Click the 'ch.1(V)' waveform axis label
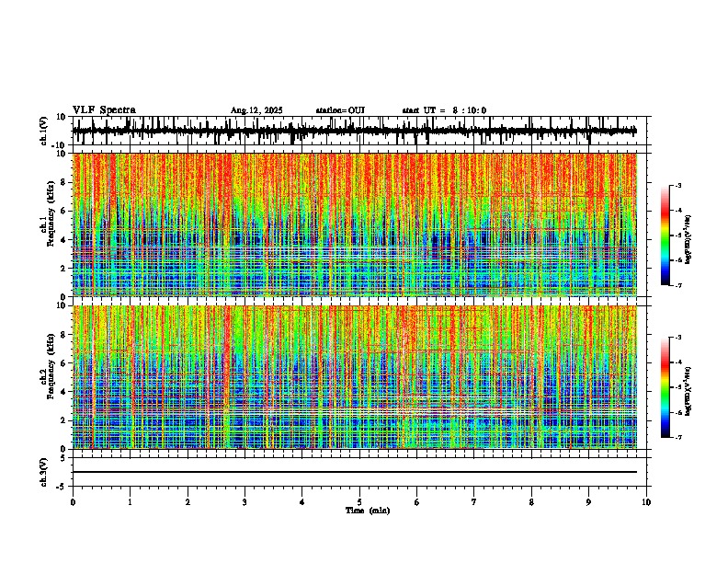This screenshot has height=563, width=728. point(44,131)
